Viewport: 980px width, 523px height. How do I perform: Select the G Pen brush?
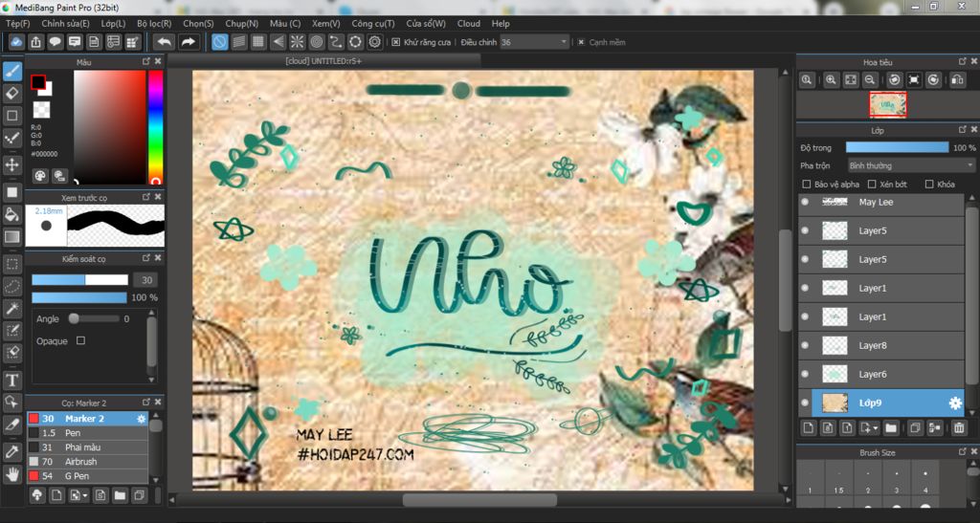[87, 476]
